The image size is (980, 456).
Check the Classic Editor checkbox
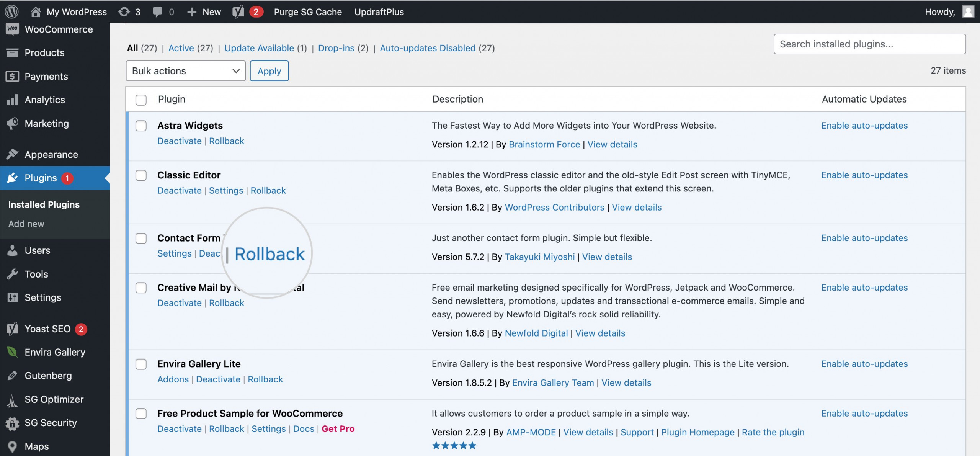[x=141, y=175]
